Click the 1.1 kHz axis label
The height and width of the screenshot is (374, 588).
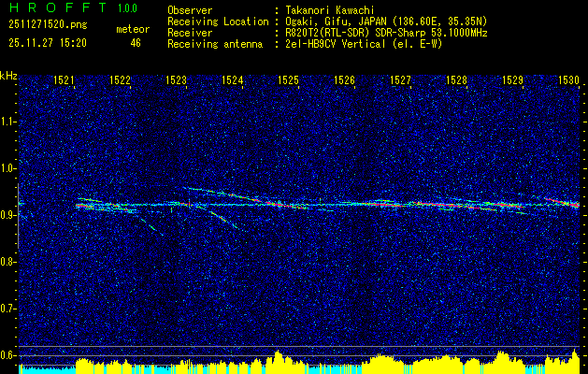7,122
